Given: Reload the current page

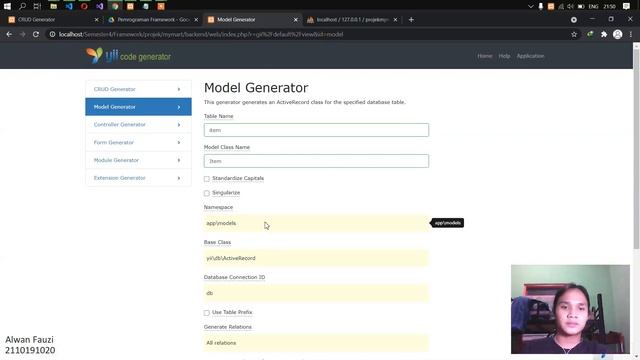Looking at the screenshot, I should [36, 34].
